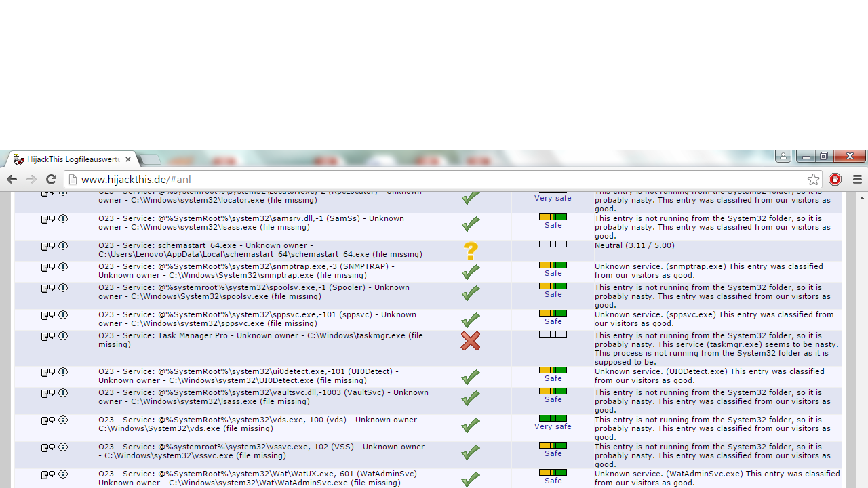Select the HijackThis Logfileauswertung tab

tap(72, 159)
